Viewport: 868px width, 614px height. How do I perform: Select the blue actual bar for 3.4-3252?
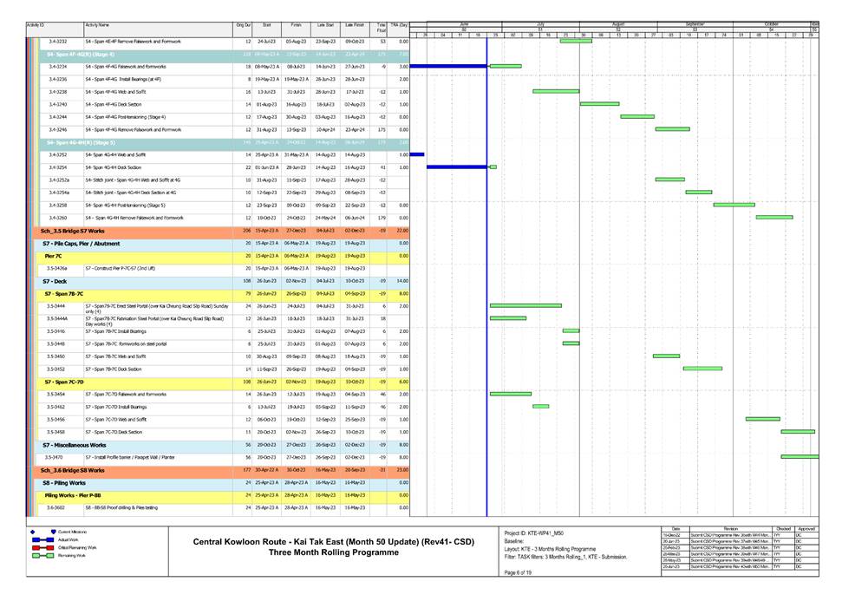tap(416, 154)
